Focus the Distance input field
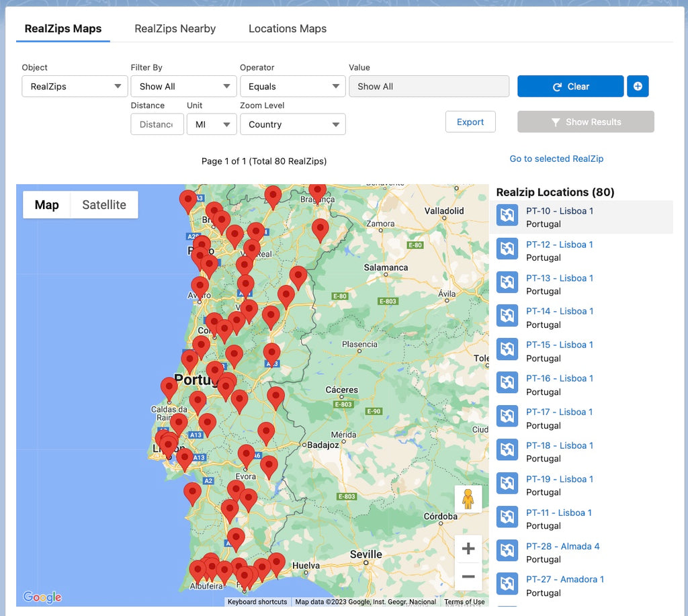 click(157, 124)
